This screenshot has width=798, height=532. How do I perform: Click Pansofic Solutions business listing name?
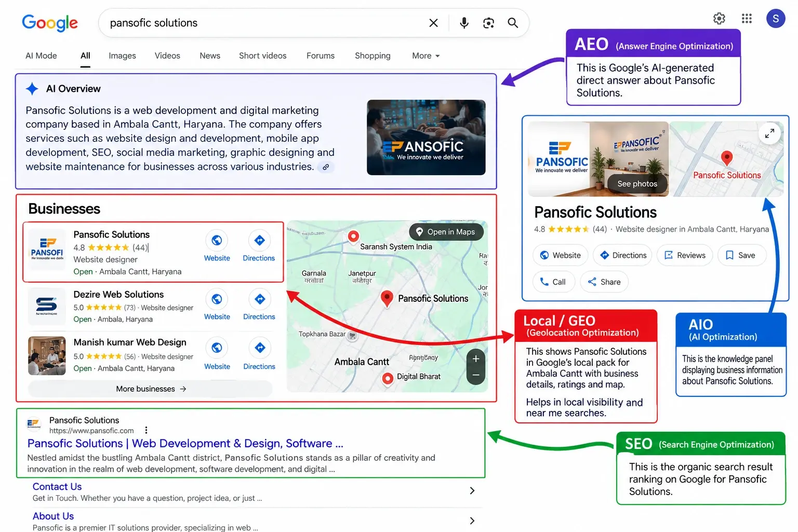pos(111,234)
